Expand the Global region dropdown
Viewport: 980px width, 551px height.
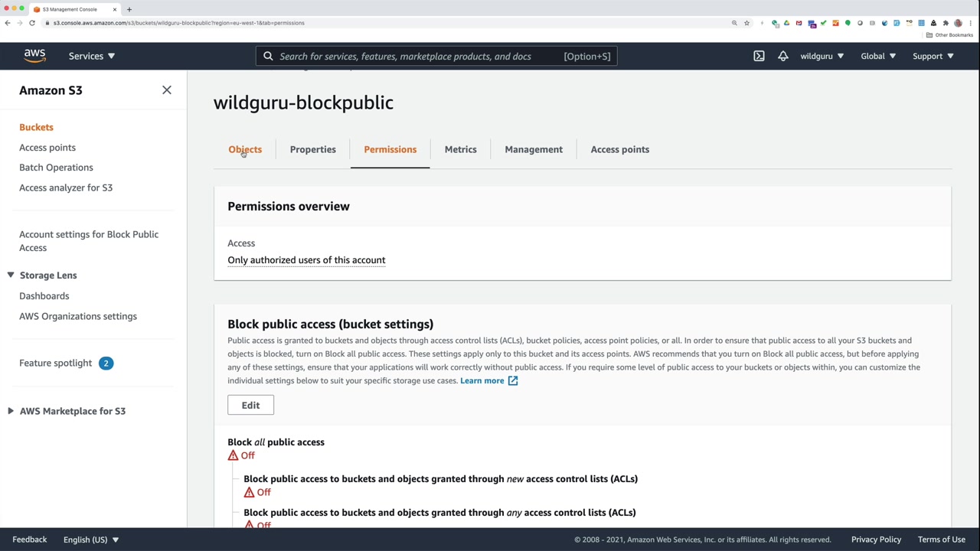(877, 56)
